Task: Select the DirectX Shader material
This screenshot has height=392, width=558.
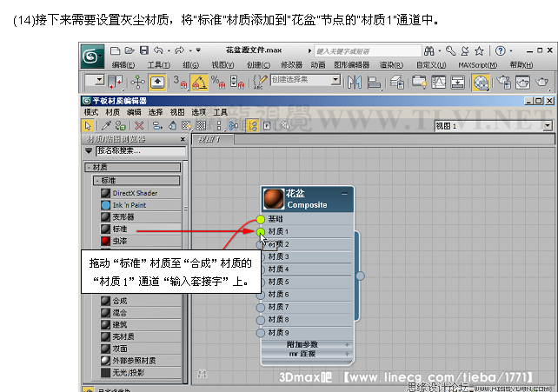Action: [141, 193]
